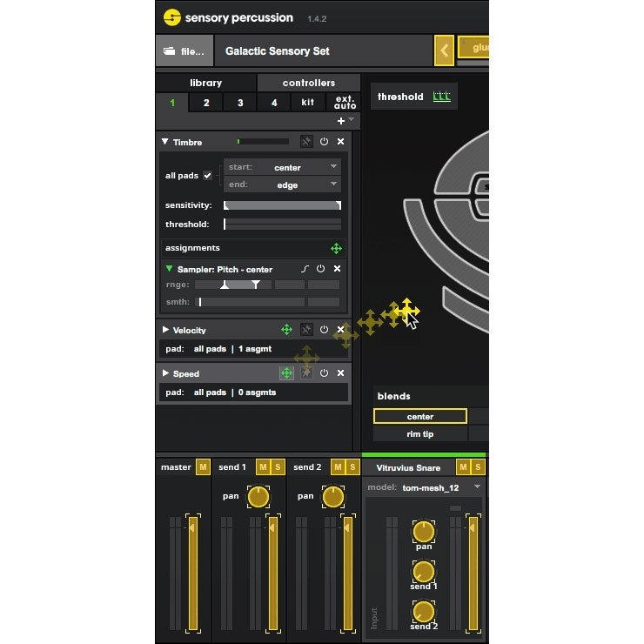
Task: Toggle Sampler Pitch assignment power
Action: coord(321,269)
